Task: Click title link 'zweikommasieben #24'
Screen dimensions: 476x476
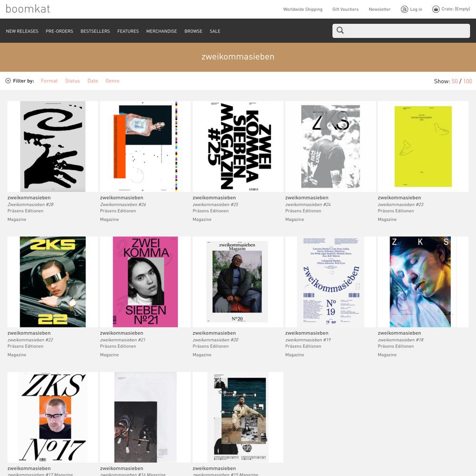Action: click(308, 205)
